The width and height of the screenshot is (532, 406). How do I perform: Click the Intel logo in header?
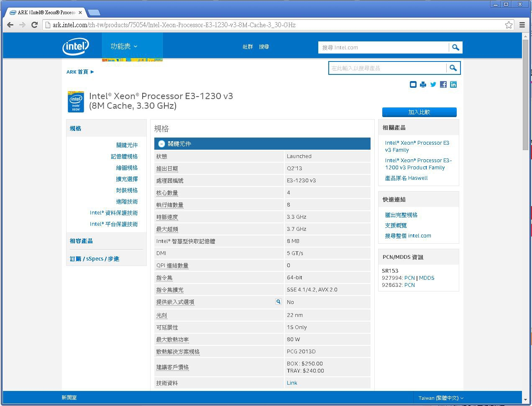pyautogui.click(x=76, y=47)
